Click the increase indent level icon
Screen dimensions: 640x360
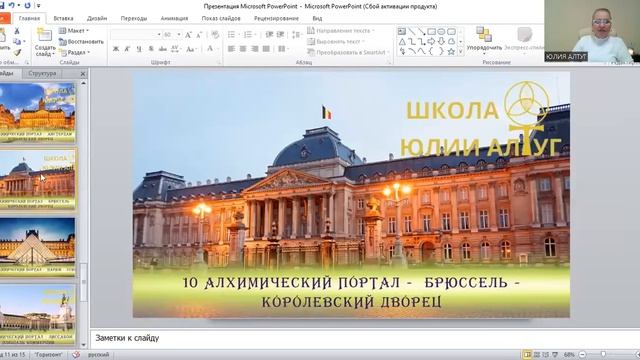point(280,35)
